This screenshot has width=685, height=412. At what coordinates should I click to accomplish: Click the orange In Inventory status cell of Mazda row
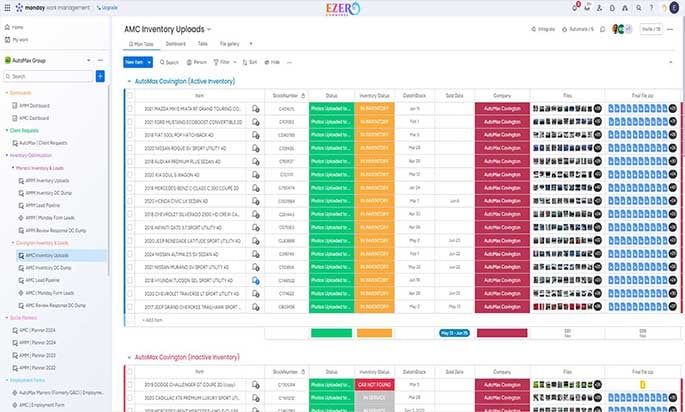[374, 109]
